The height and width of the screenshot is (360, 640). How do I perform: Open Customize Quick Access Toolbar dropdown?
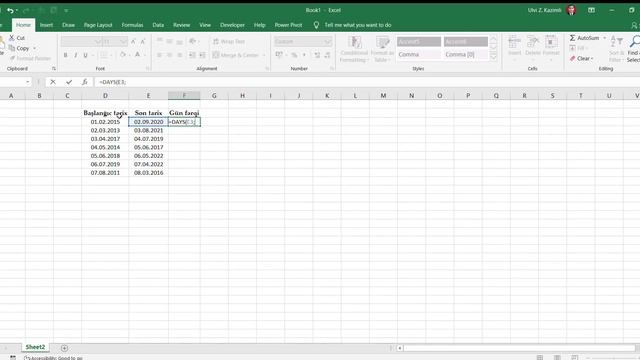(66, 10)
